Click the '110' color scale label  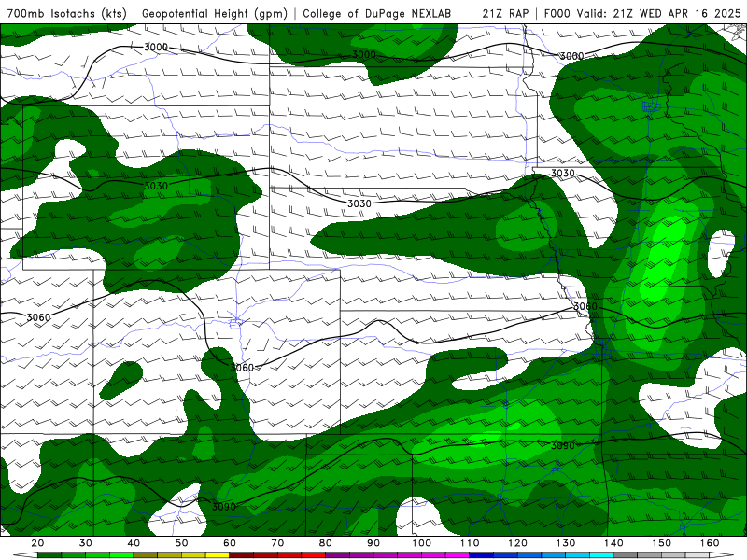coord(470,543)
